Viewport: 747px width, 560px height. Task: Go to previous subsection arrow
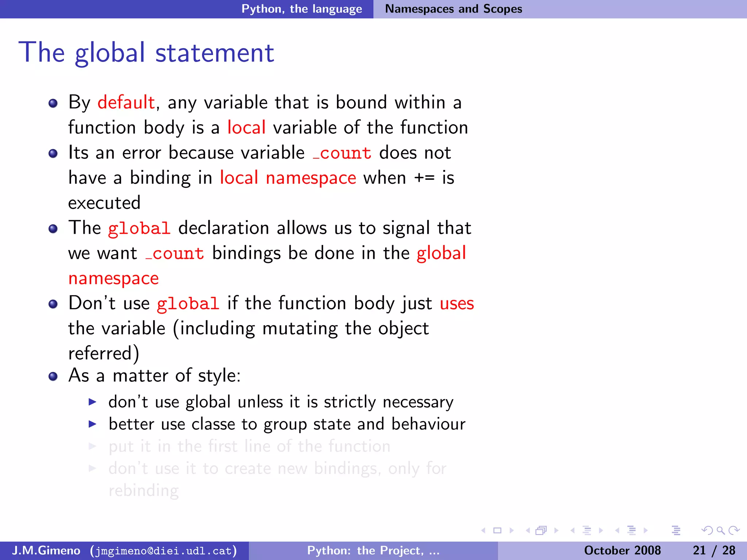573,530
